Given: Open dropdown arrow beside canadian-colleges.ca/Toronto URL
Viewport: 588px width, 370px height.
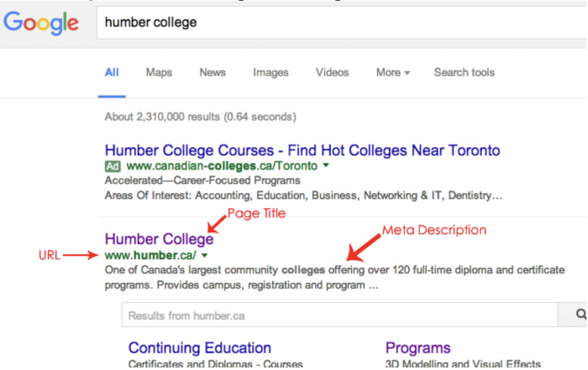Looking at the screenshot, I should [326, 165].
